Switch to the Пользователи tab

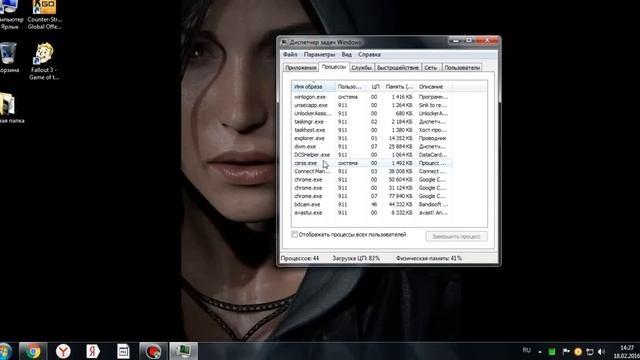point(462,68)
